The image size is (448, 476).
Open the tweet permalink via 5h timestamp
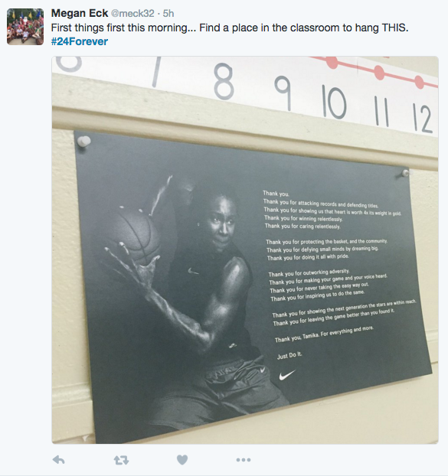coord(168,13)
